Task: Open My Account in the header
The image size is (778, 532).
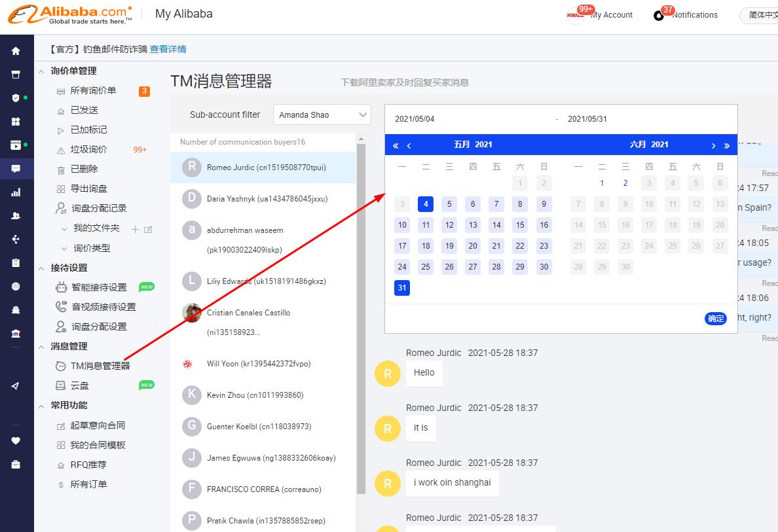Action: (x=611, y=15)
